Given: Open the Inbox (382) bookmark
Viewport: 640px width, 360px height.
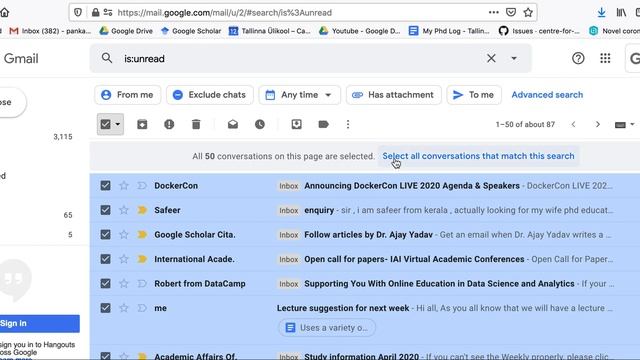Looking at the screenshot, I should point(50,31).
